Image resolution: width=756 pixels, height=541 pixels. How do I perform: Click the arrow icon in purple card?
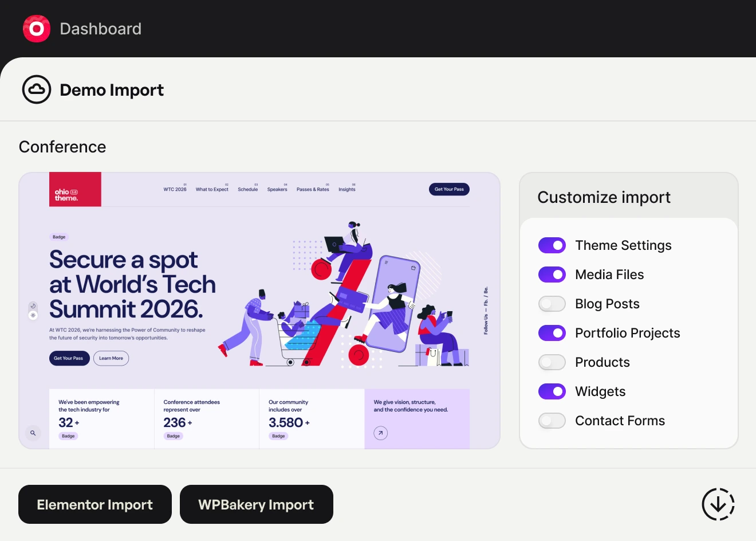(x=380, y=433)
